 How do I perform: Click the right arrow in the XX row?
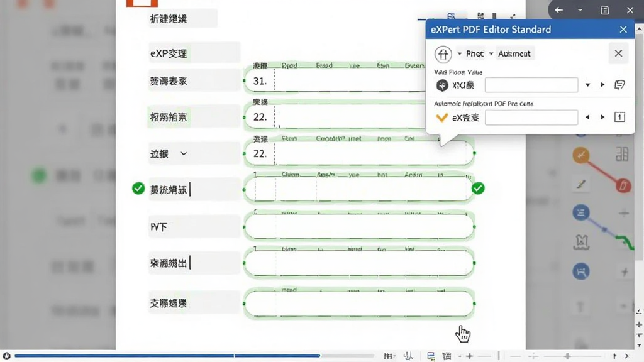tap(602, 85)
